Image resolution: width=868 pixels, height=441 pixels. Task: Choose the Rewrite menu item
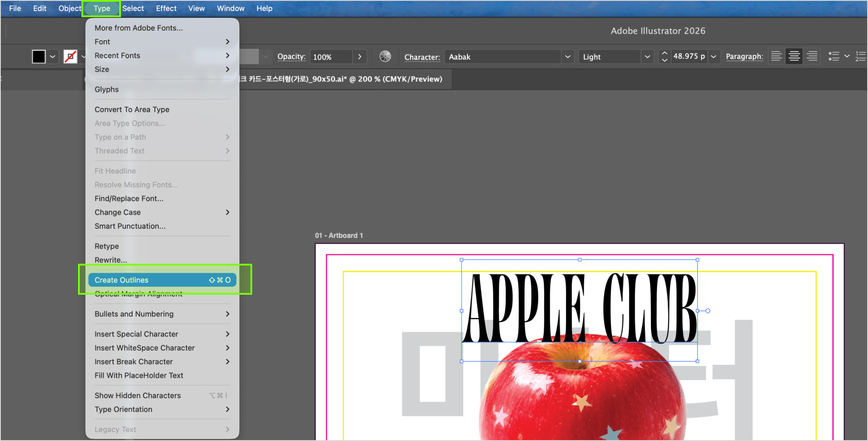(162, 260)
